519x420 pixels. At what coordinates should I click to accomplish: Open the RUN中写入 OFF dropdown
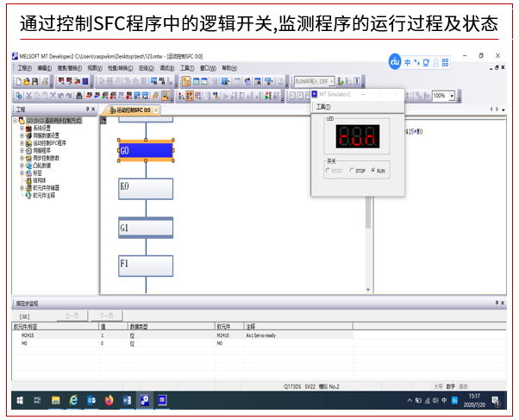click(x=332, y=81)
